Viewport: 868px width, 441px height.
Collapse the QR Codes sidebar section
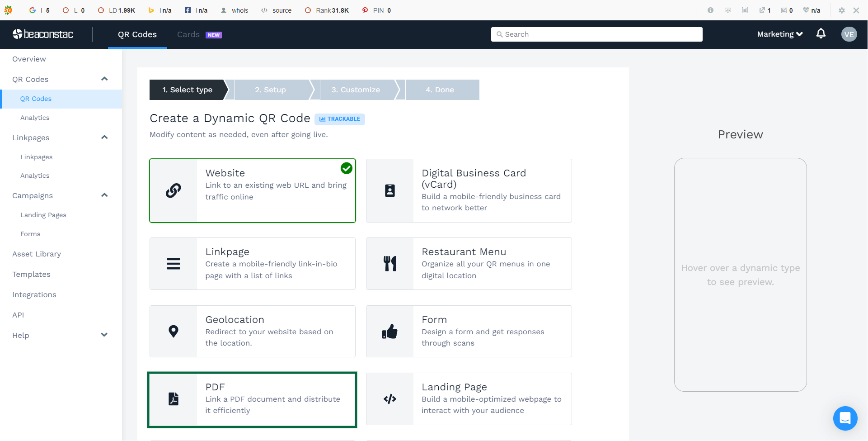pyautogui.click(x=104, y=79)
